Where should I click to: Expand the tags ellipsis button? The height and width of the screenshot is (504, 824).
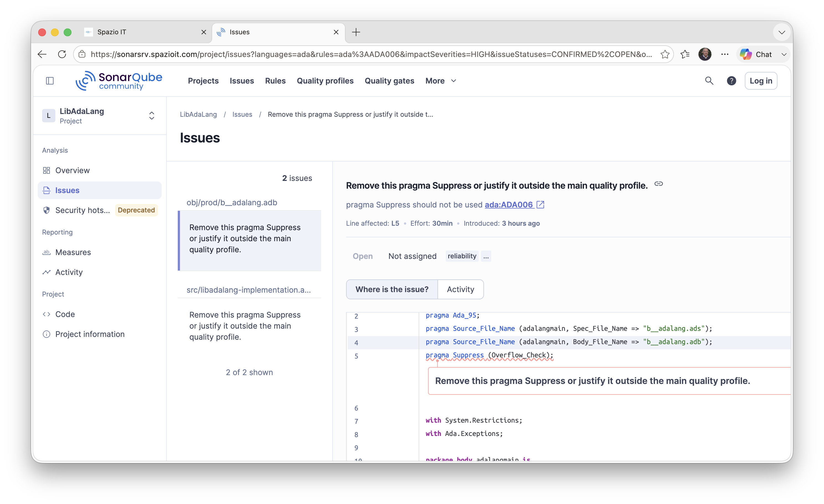pyautogui.click(x=486, y=256)
